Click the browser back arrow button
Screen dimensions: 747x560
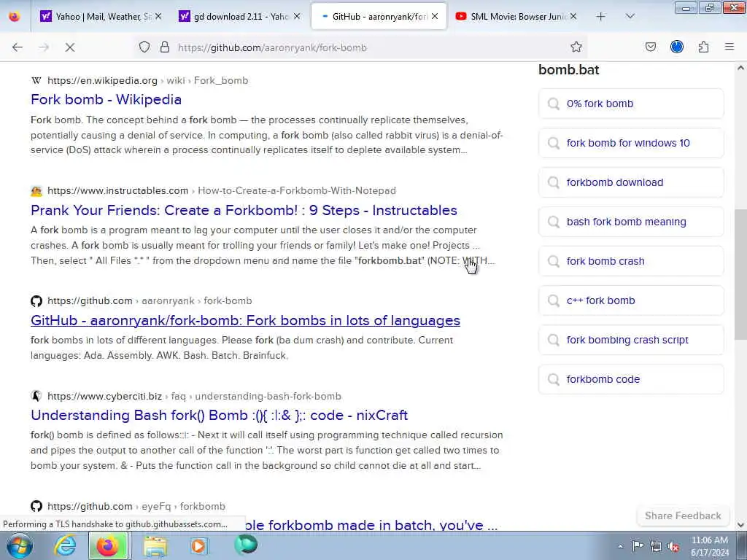[x=18, y=47]
